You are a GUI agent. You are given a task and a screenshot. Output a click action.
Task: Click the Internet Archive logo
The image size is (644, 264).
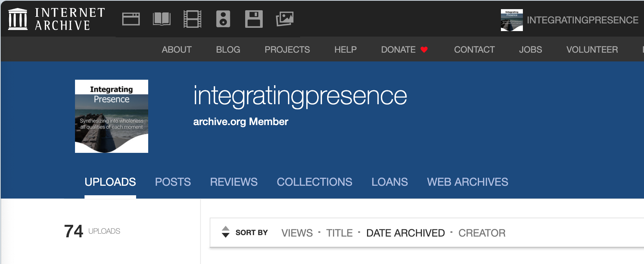(x=57, y=19)
